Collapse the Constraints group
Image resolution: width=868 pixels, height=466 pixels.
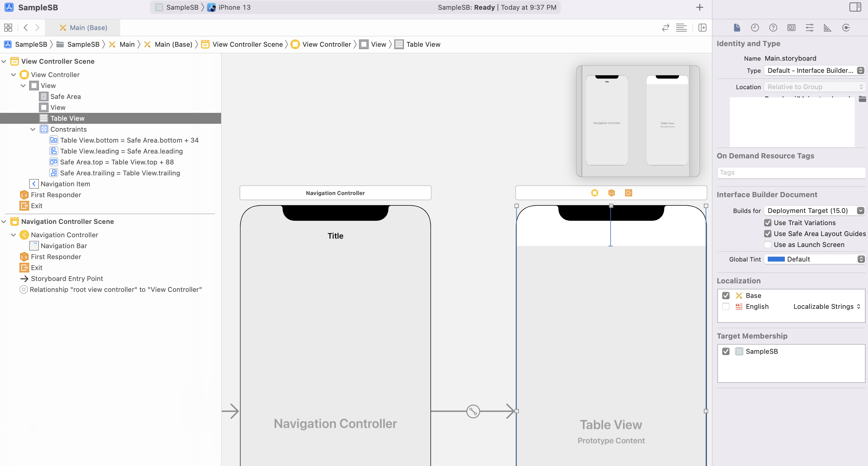pyautogui.click(x=33, y=129)
